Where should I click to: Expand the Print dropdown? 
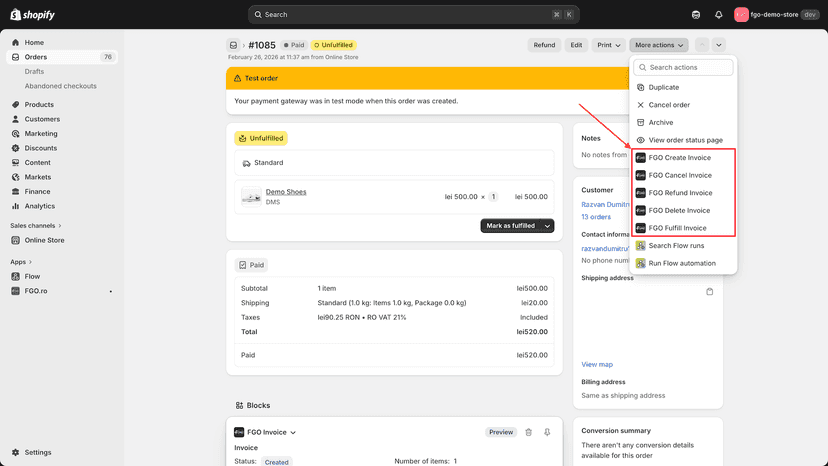click(608, 45)
